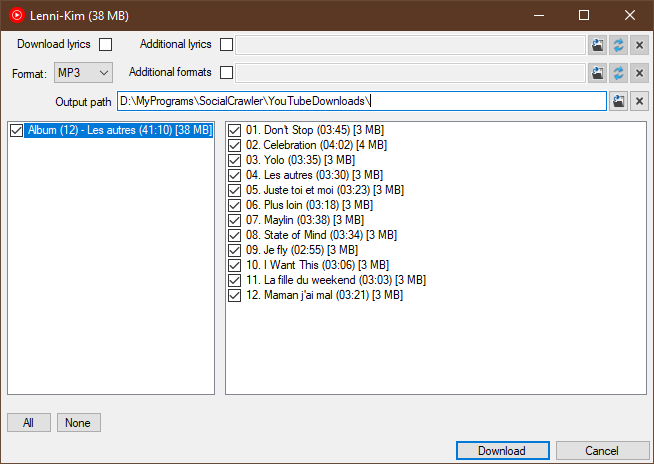Click the None selection button
This screenshot has height=464, width=654.
point(78,423)
